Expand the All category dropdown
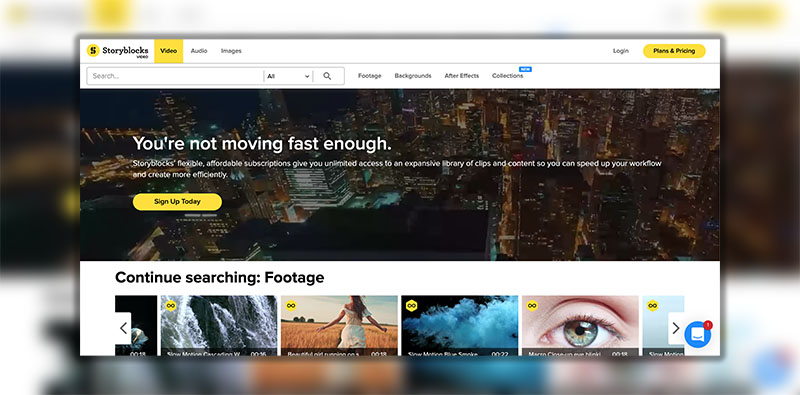This screenshot has height=395, width=800. [288, 76]
